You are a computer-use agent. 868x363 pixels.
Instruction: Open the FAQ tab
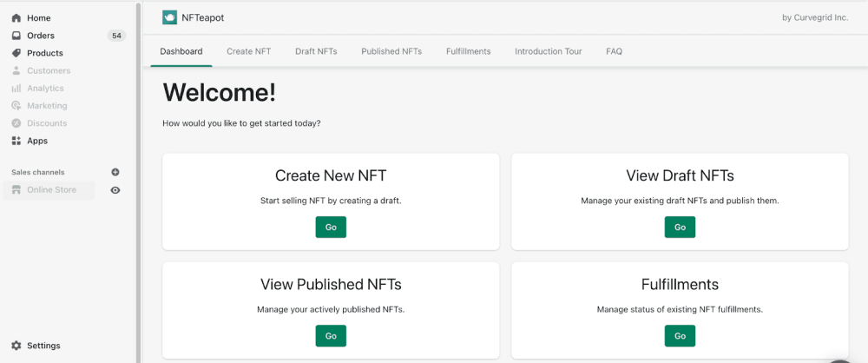[614, 51]
